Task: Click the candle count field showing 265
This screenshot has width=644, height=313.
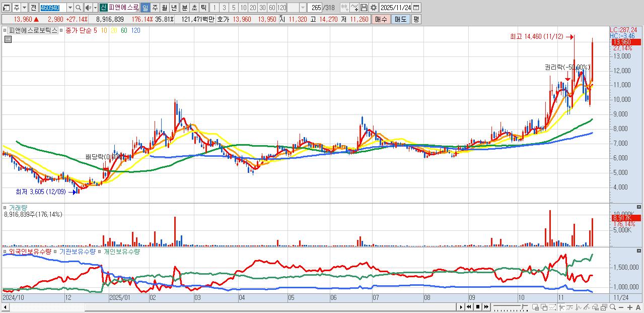Action: point(316,8)
